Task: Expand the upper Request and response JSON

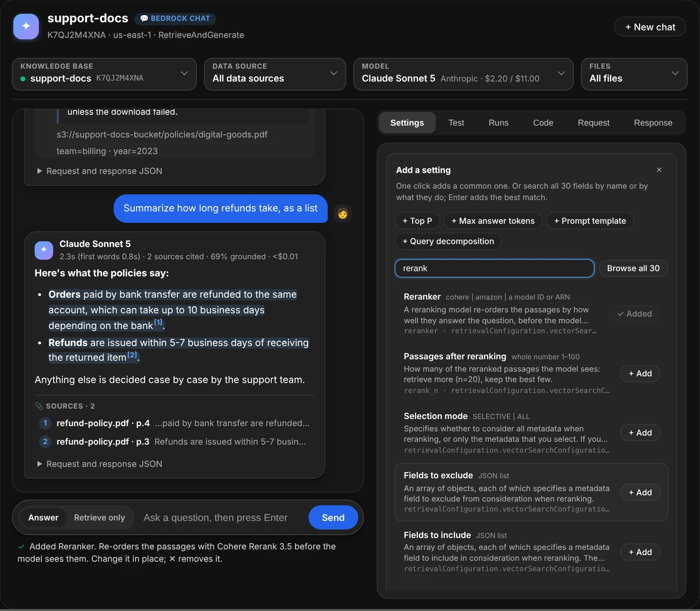Action: 100,171
